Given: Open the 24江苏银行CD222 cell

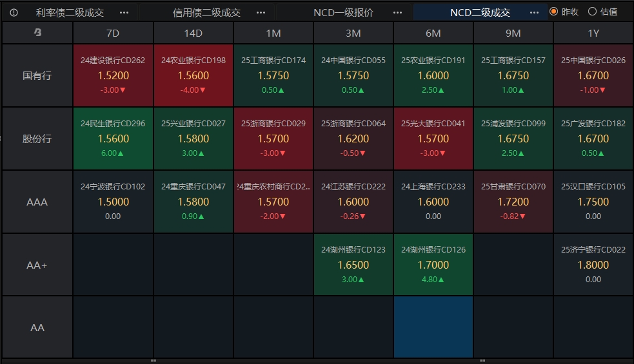Looking at the screenshot, I should point(353,202).
